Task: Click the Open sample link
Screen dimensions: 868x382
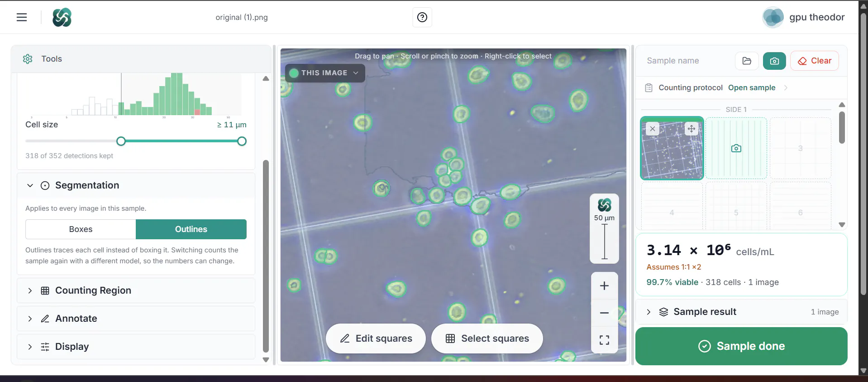Action: (751, 87)
